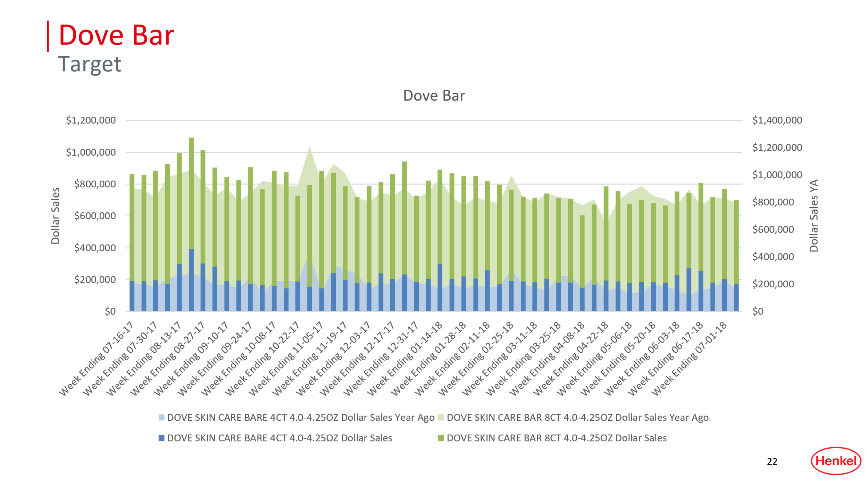Click the dark green 8CT Dollar Sales legend swatch

[441, 438]
